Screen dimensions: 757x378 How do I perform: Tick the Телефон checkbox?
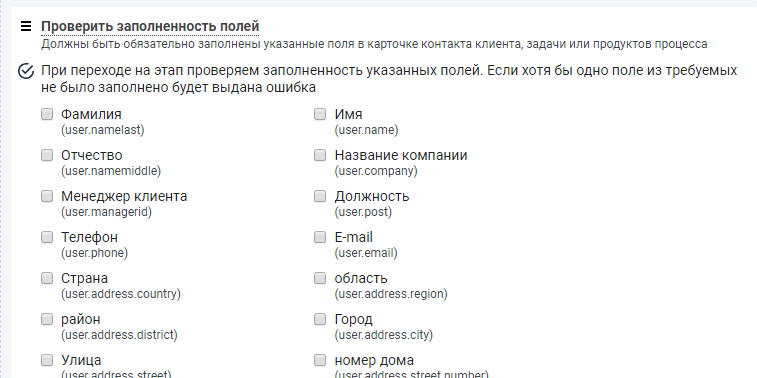[x=47, y=237]
